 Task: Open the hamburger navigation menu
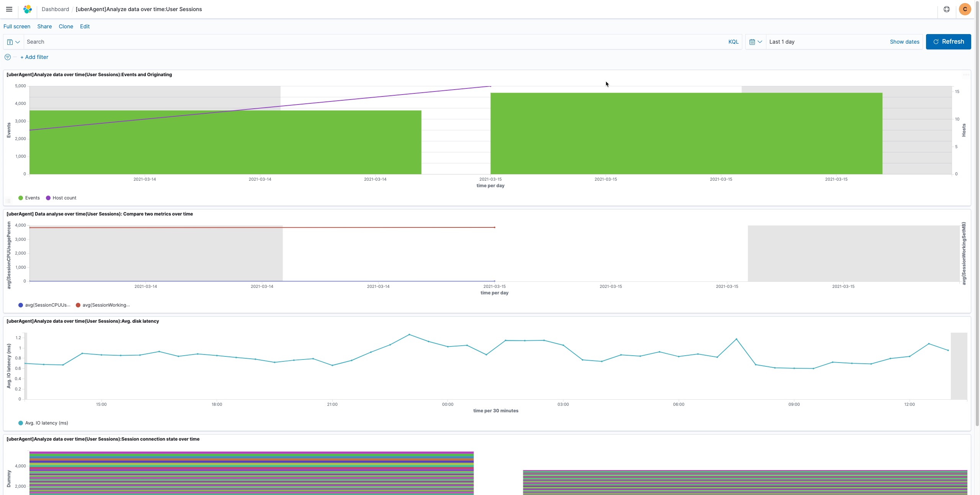pyautogui.click(x=9, y=9)
